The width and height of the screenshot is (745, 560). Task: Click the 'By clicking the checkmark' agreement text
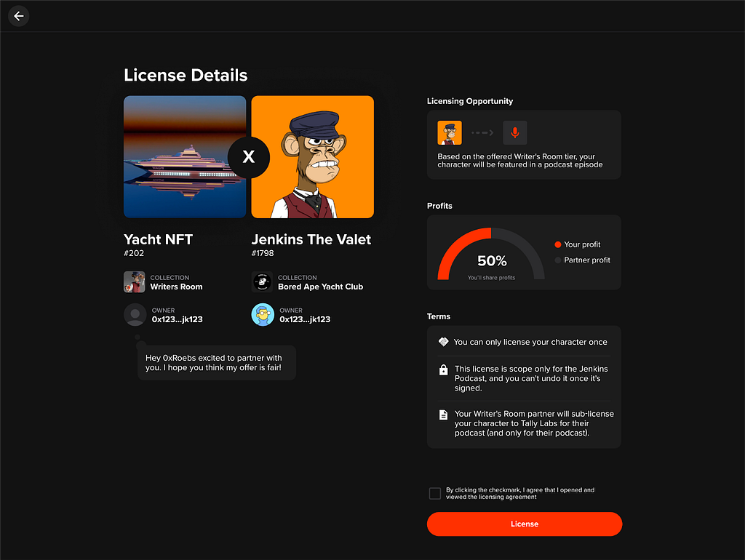[x=519, y=494]
